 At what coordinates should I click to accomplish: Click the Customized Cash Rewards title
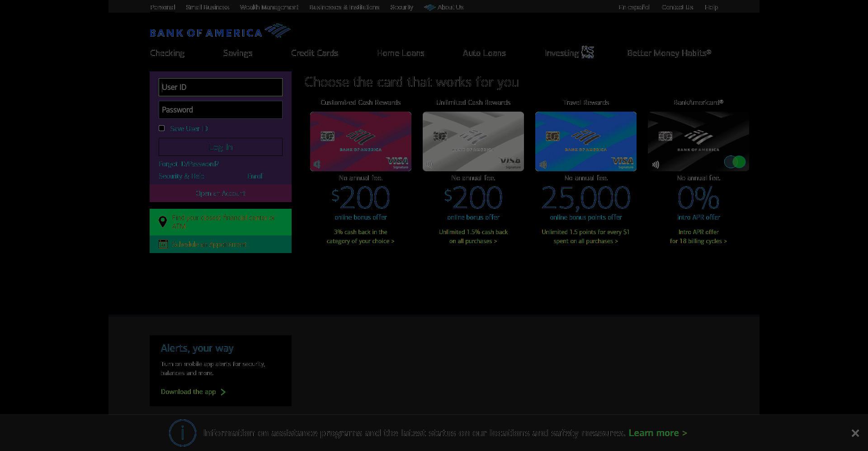(x=361, y=103)
